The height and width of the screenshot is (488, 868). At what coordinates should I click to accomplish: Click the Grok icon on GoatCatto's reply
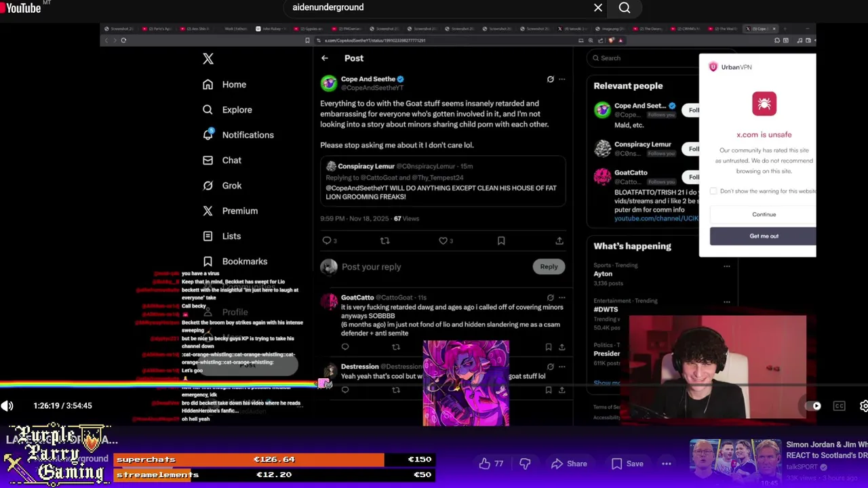551,298
